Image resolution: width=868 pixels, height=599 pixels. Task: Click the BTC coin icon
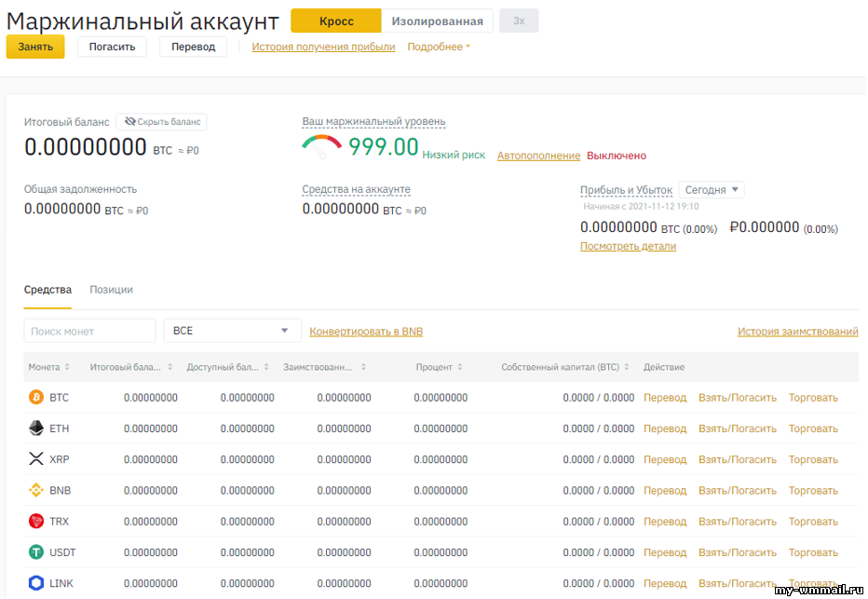[36, 398]
